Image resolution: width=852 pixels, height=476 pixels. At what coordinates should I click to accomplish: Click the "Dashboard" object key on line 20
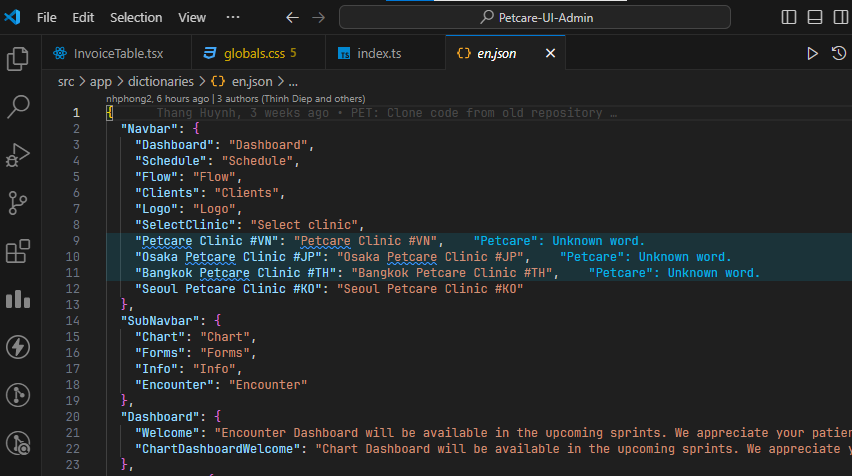160,417
